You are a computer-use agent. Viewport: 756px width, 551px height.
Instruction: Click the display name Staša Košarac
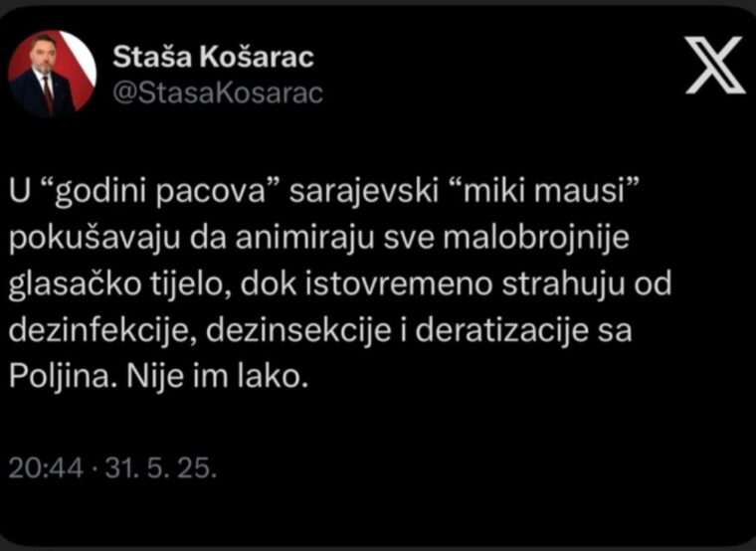[213, 58]
